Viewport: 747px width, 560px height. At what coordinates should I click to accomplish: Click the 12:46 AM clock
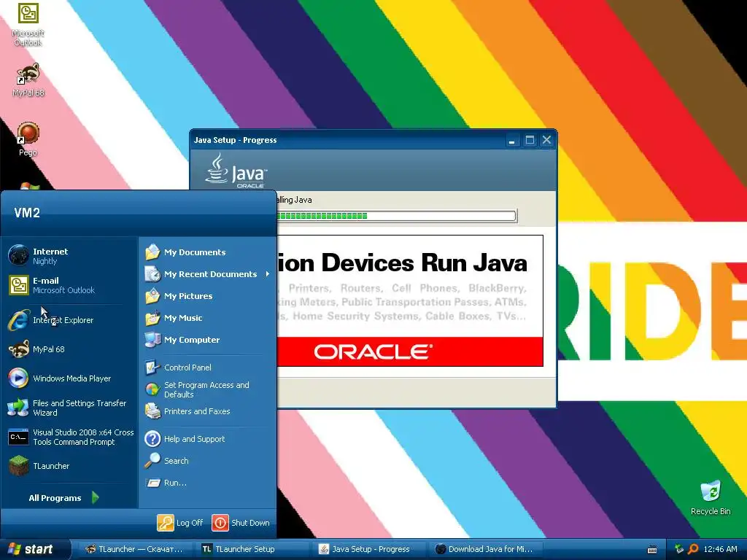[720, 549]
